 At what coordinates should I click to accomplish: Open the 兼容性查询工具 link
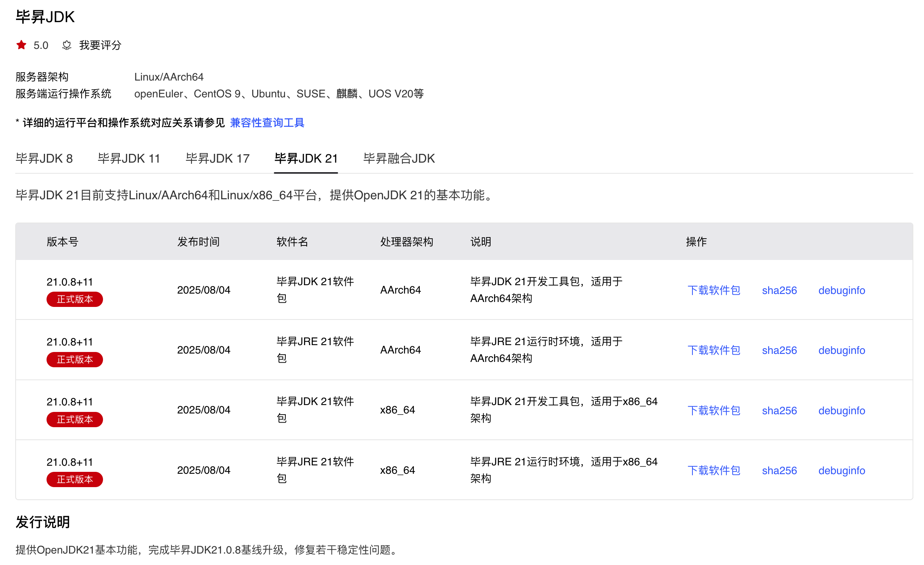pyautogui.click(x=267, y=123)
